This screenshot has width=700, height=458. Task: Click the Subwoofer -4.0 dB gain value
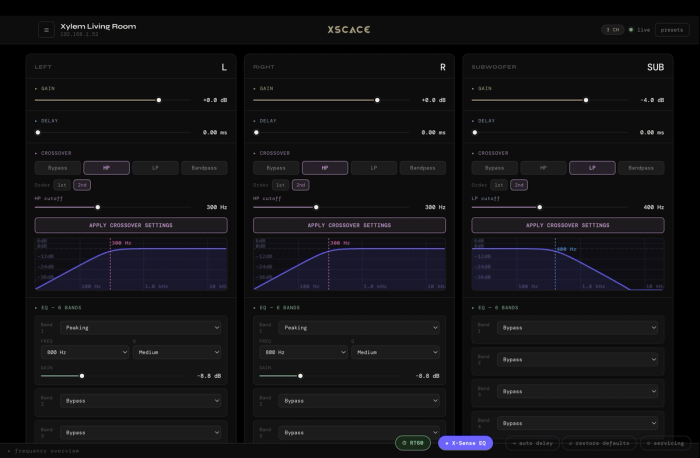click(652, 100)
